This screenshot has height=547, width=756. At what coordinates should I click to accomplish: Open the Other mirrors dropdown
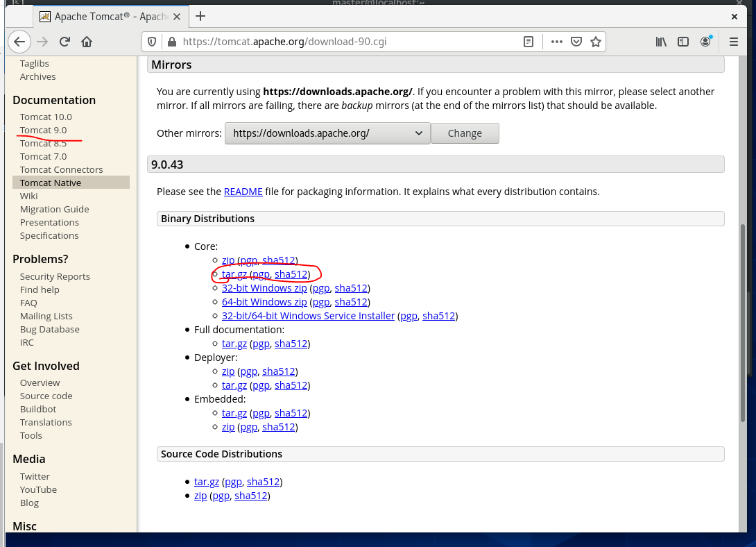point(327,133)
